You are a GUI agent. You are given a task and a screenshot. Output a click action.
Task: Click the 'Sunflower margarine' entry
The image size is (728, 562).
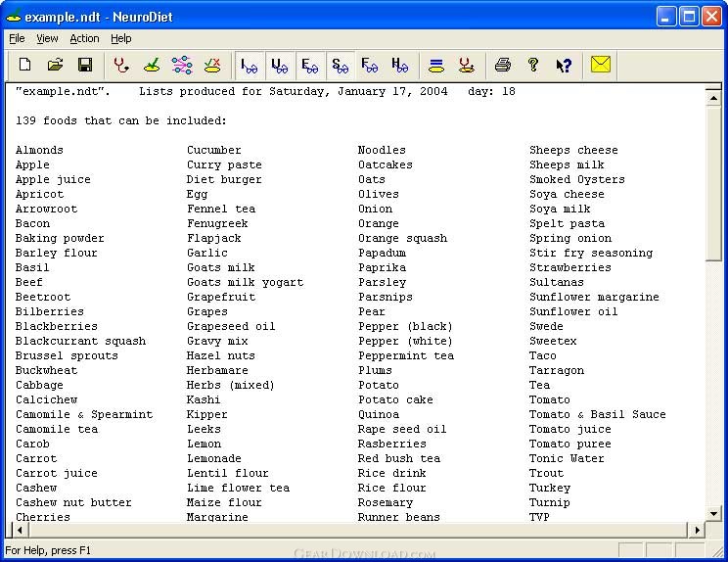point(594,297)
